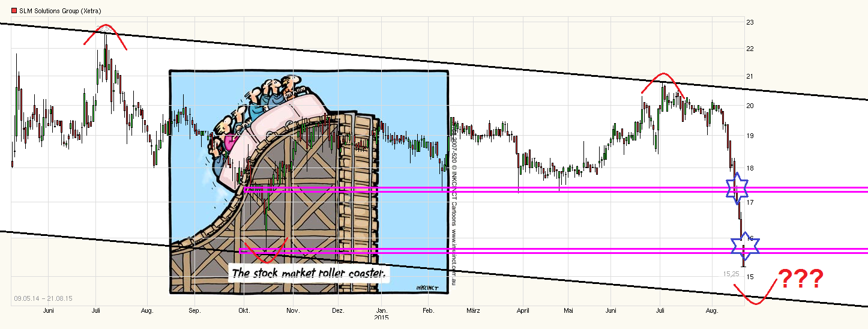Click the y-axis value 17
The height and width of the screenshot is (329, 868).
point(749,202)
